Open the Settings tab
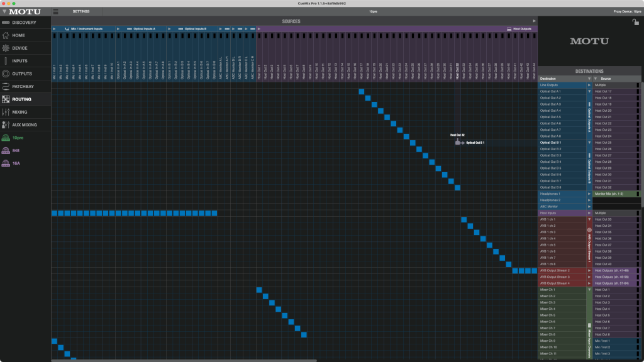The height and width of the screenshot is (362, 644). click(80, 11)
